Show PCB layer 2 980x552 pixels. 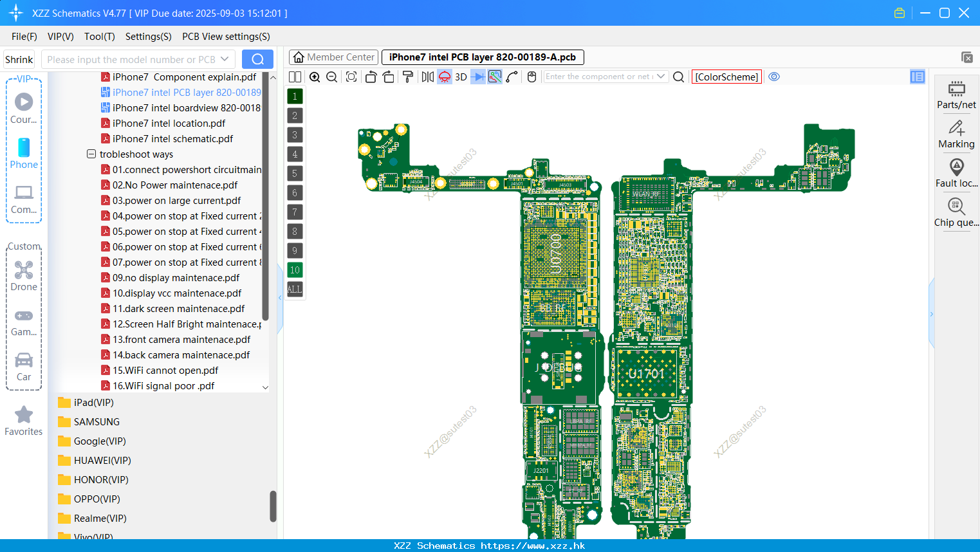295,116
